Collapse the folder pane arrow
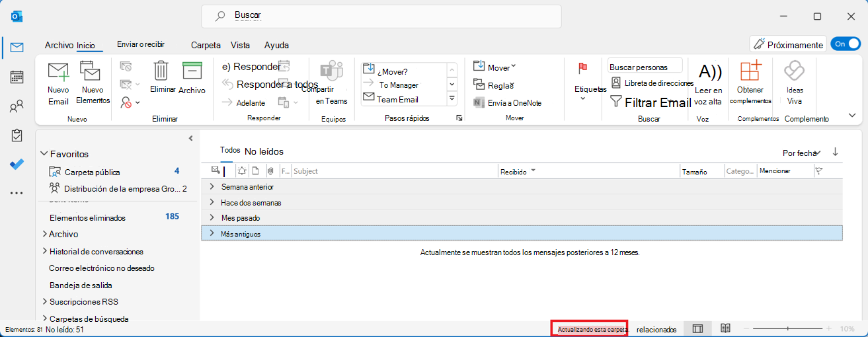Screen dimensions: 868x337 point(190,139)
